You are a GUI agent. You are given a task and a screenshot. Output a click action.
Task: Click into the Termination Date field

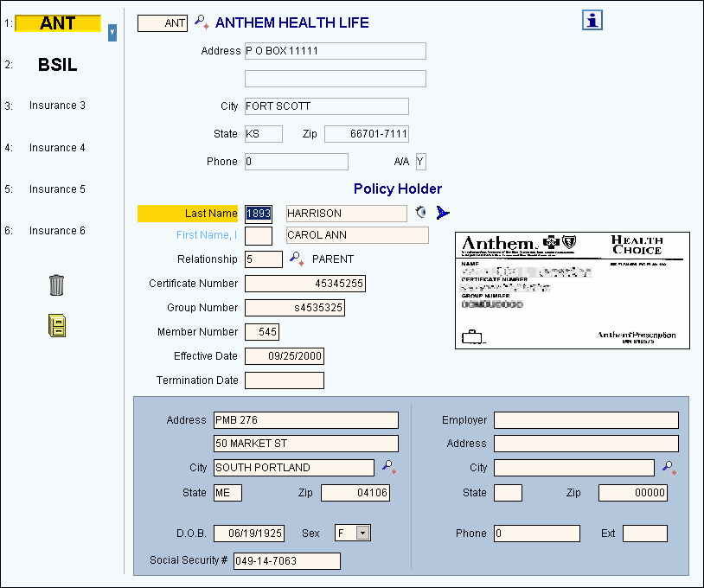[284, 380]
